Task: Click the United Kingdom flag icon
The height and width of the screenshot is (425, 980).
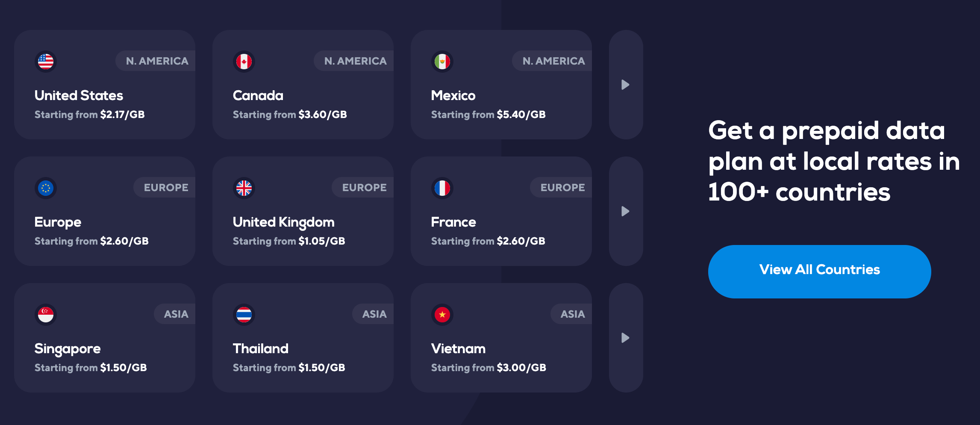Action: [x=244, y=188]
